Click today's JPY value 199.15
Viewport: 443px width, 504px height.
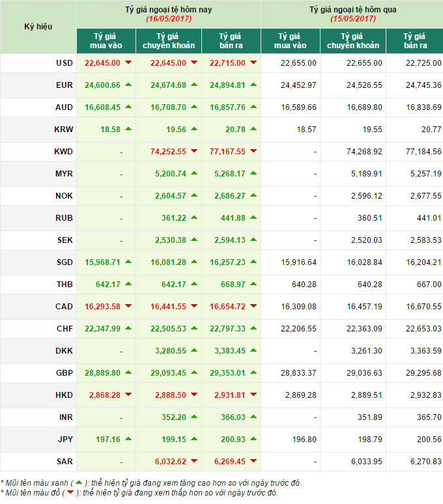click(173, 440)
